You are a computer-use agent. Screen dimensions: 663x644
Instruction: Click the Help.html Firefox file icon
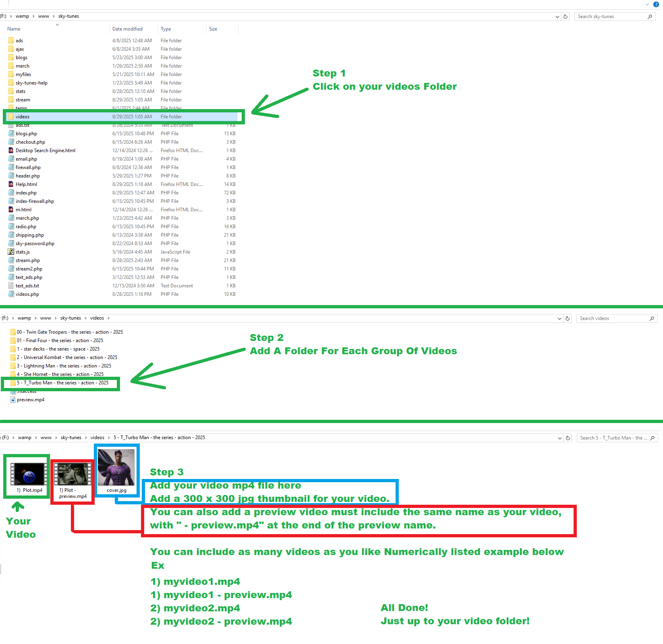coord(11,184)
